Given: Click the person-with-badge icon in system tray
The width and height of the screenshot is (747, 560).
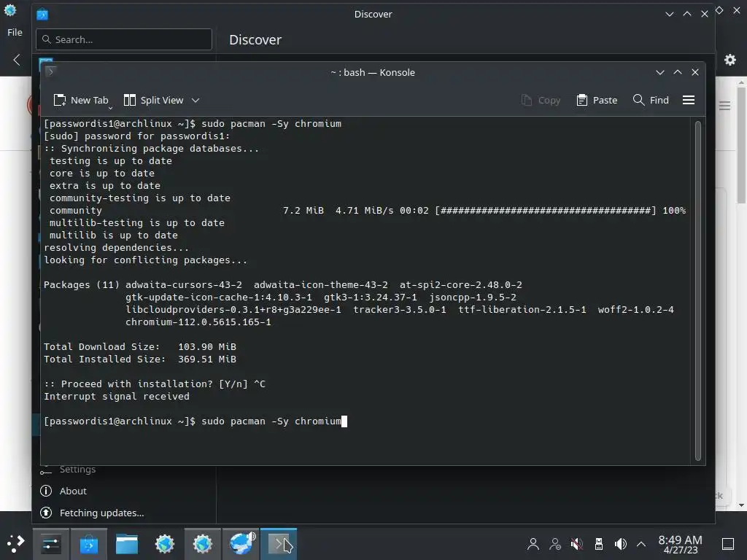Looking at the screenshot, I should click(x=555, y=544).
